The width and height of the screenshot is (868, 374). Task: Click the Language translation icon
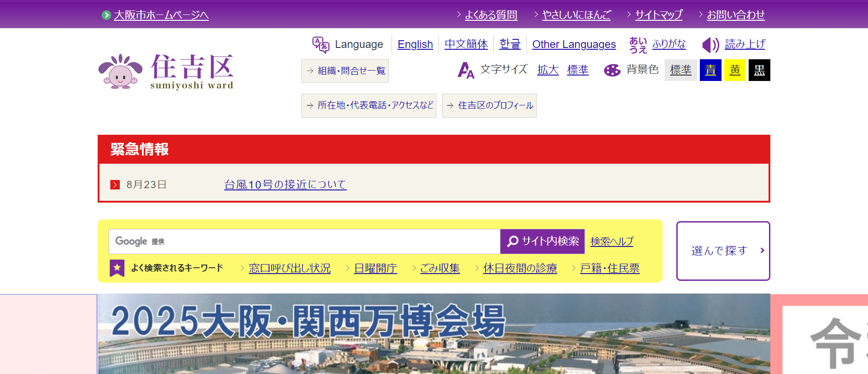coord(321,45)
